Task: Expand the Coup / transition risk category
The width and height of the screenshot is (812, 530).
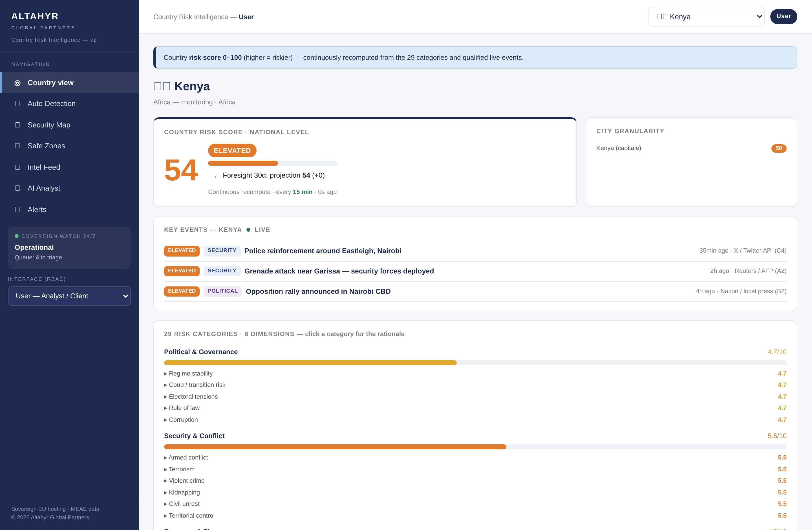Action: (x=475, y=385)
